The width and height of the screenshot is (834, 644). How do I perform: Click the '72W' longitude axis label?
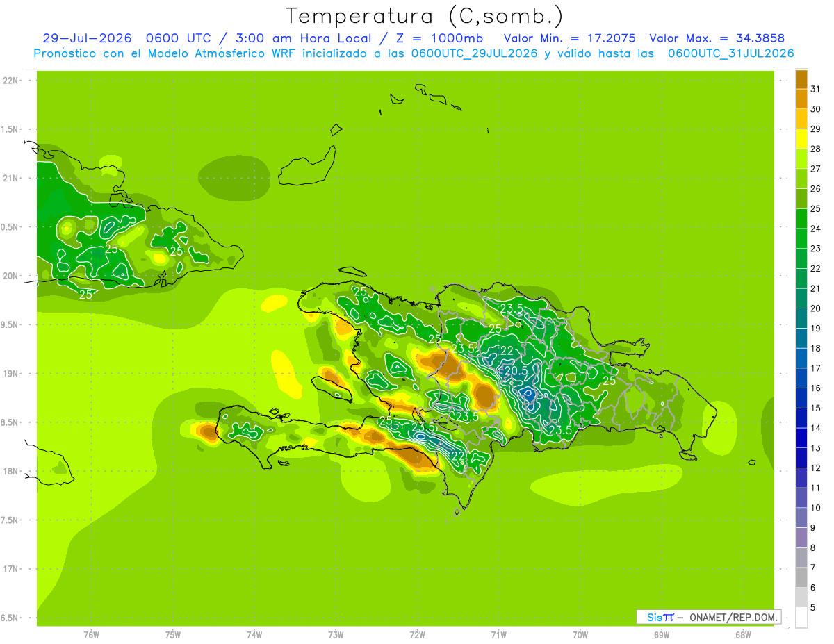[x=417, y=634]
